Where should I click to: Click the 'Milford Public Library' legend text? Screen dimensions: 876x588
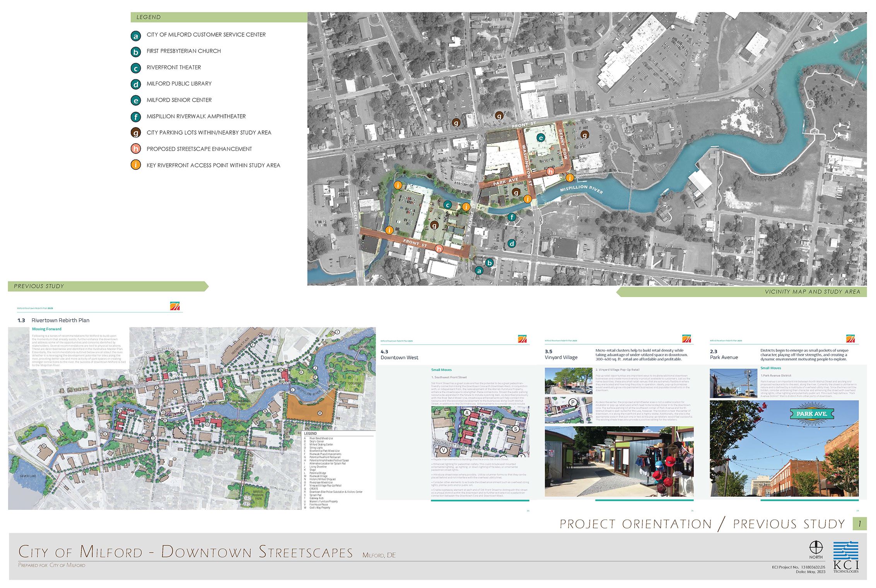pos(179,84)
